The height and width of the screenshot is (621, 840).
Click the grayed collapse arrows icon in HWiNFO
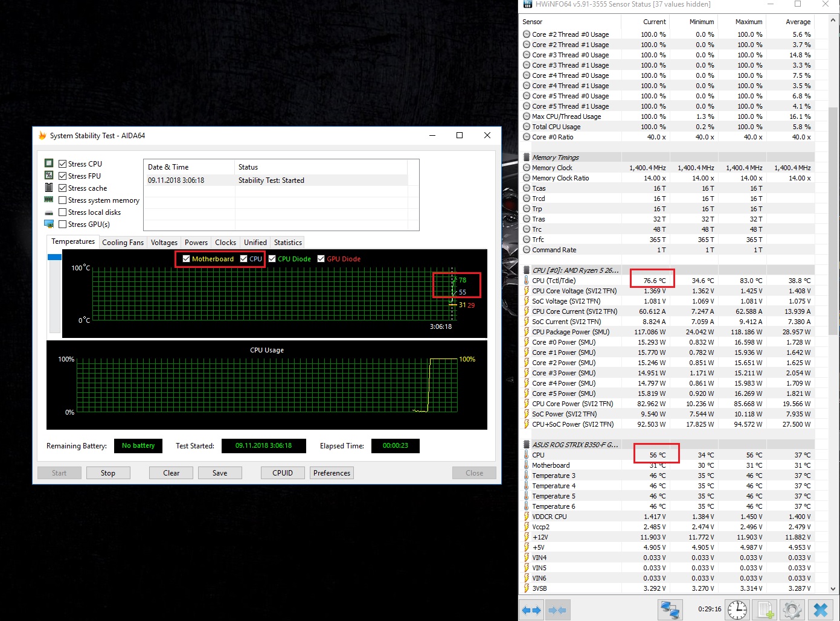pos(557,610)
